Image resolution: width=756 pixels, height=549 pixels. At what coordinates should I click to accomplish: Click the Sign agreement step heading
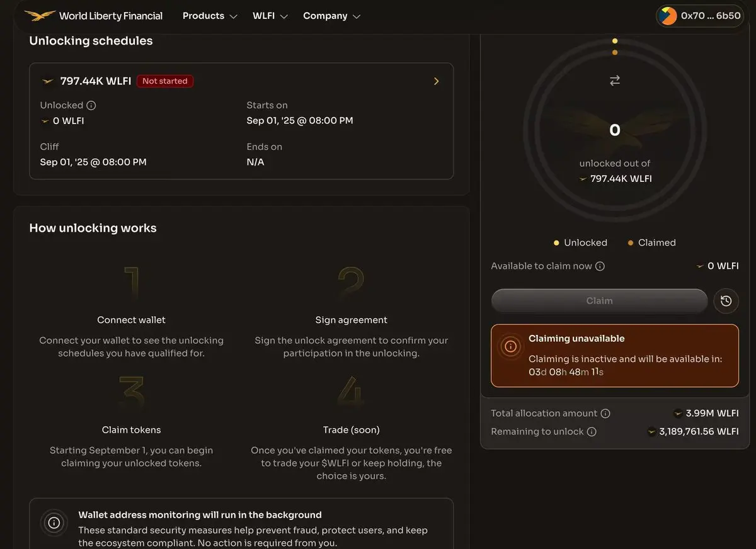(x=352, y=320)
